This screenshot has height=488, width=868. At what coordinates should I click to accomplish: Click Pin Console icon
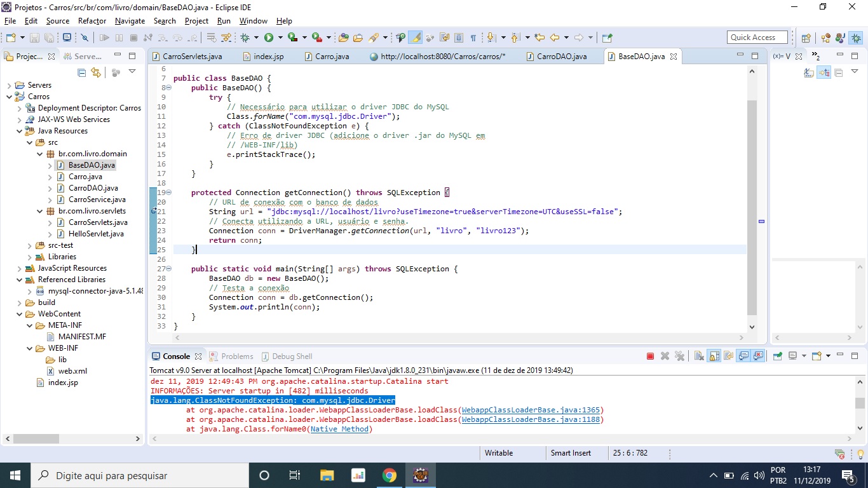tap(777, 356)
